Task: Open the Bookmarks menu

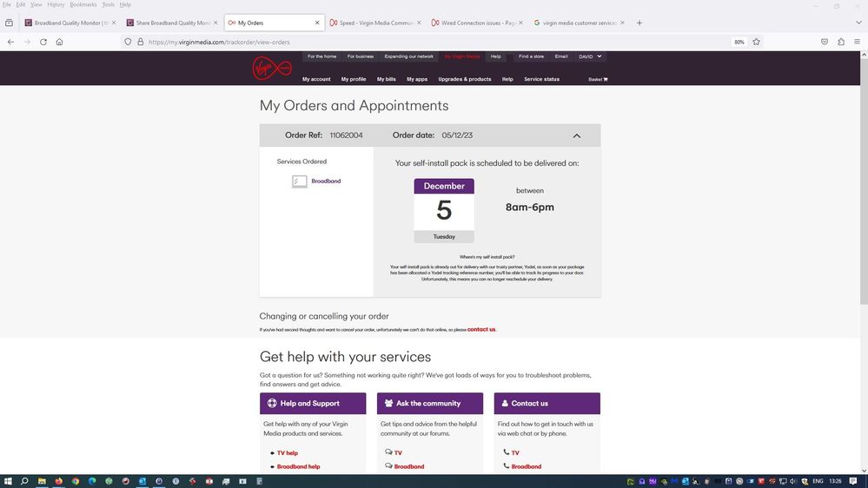Action: (x=83, y=4)
